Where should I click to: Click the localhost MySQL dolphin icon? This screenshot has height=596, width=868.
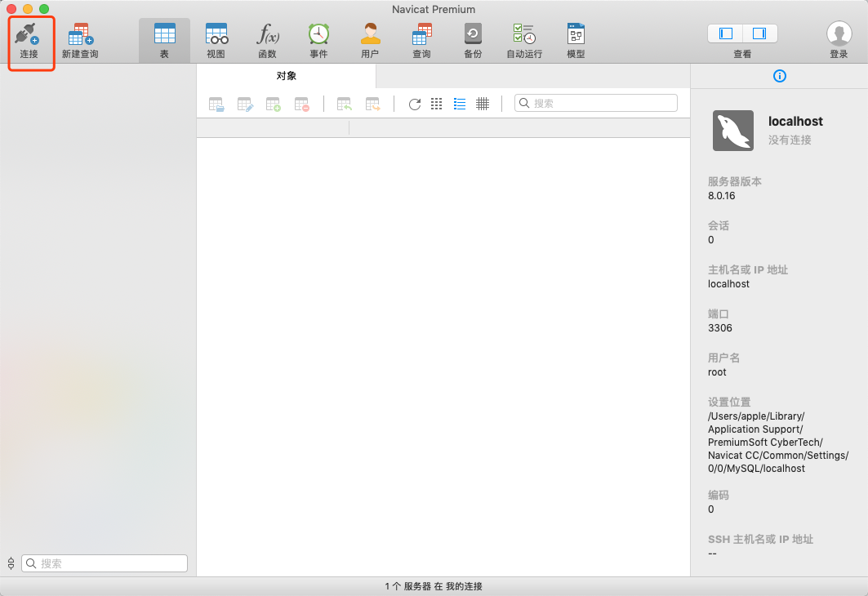[x=733, y=131]
